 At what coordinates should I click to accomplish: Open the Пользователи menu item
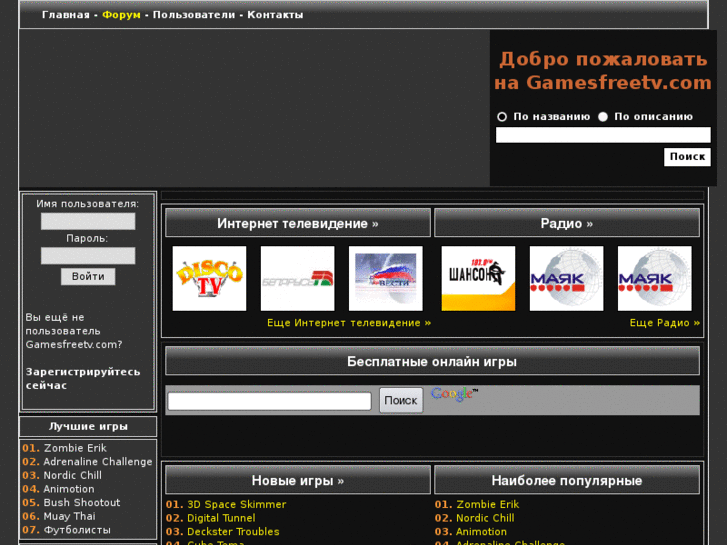(194, 15)
